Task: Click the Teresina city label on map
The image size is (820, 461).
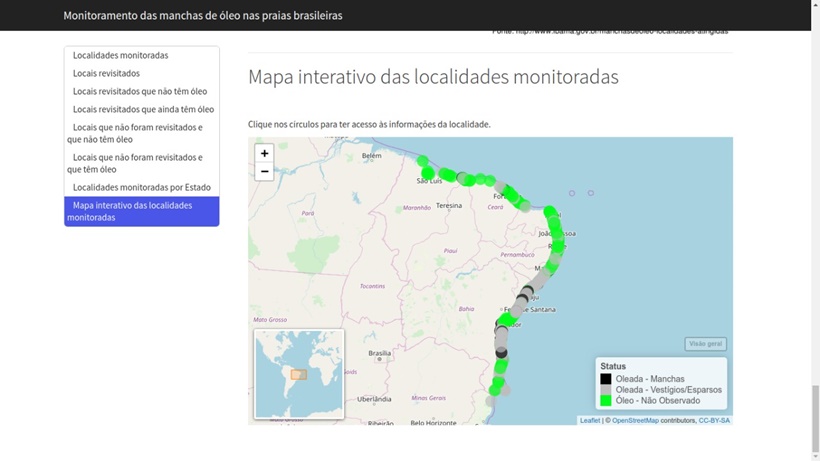Action: click(449, 205)
